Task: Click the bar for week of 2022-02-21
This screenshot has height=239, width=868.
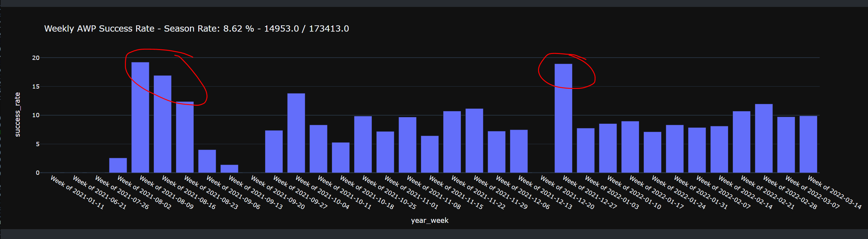Action: click(741, 142)
